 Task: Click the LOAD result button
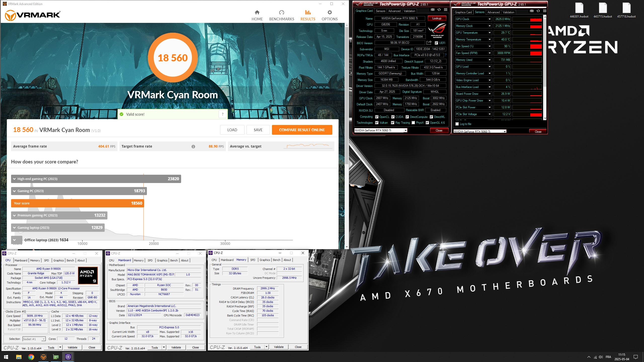[x=232, y=130]
